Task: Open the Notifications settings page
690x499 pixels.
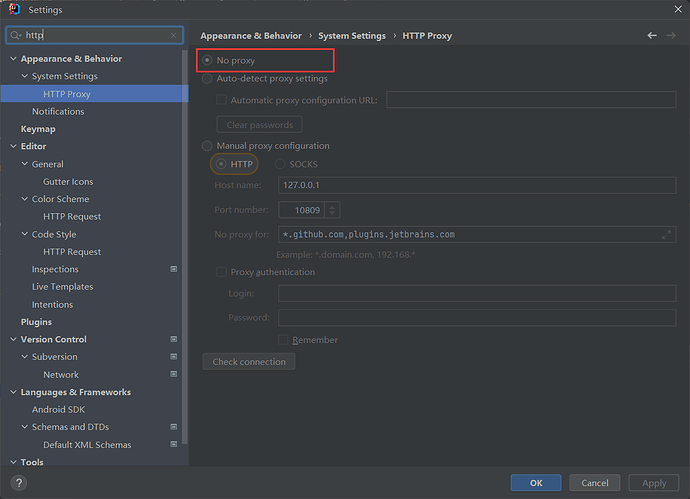Action: coord(58,111)
